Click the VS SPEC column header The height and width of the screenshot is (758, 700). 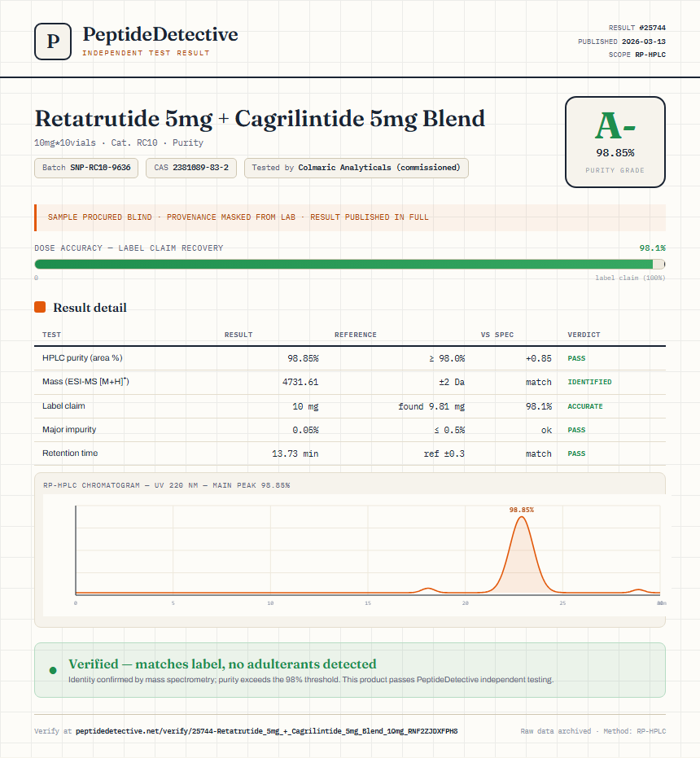pyautogui.click(x=497, y=335)
